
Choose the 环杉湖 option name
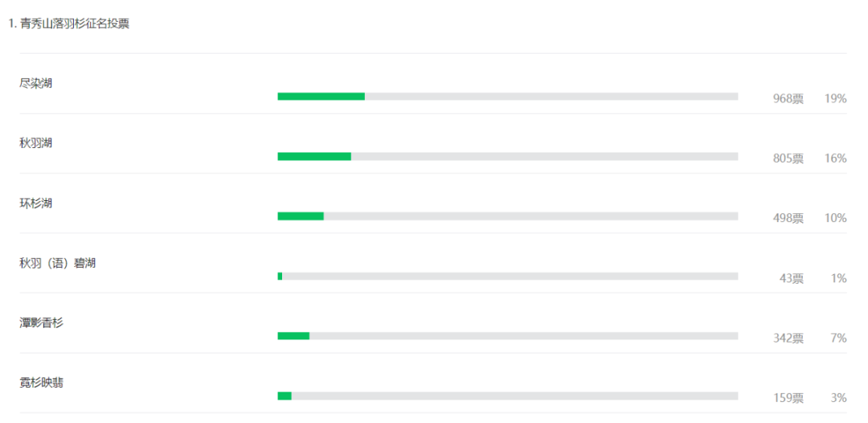click(36, 203)
